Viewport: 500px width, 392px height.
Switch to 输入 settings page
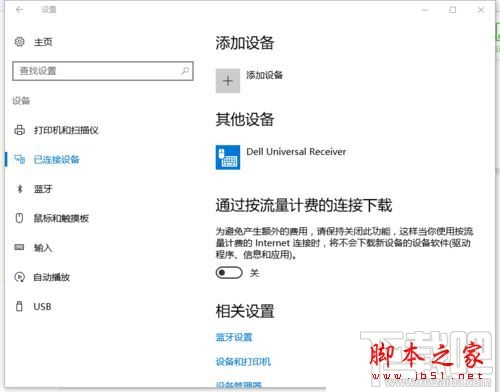point(43,248)
